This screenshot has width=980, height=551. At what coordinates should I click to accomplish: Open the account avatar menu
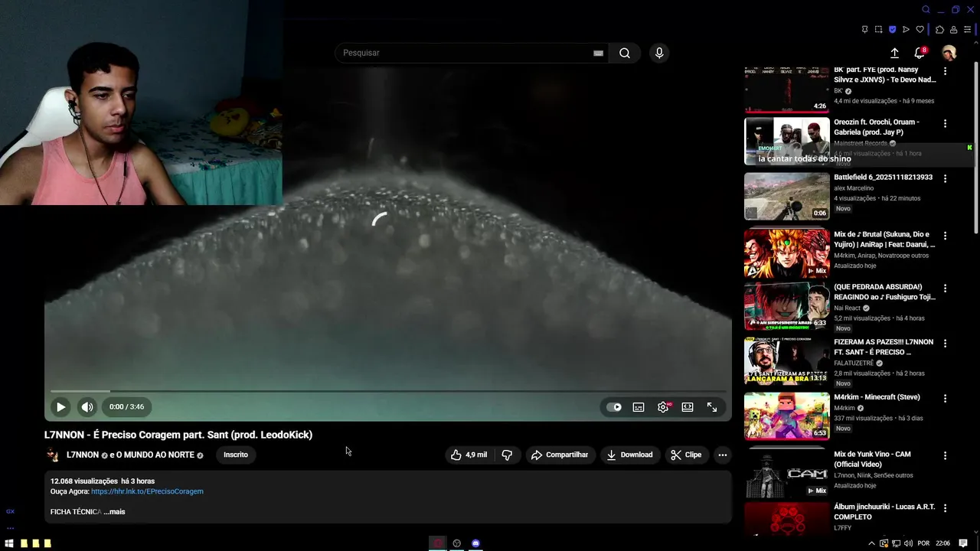coord(949,53)
